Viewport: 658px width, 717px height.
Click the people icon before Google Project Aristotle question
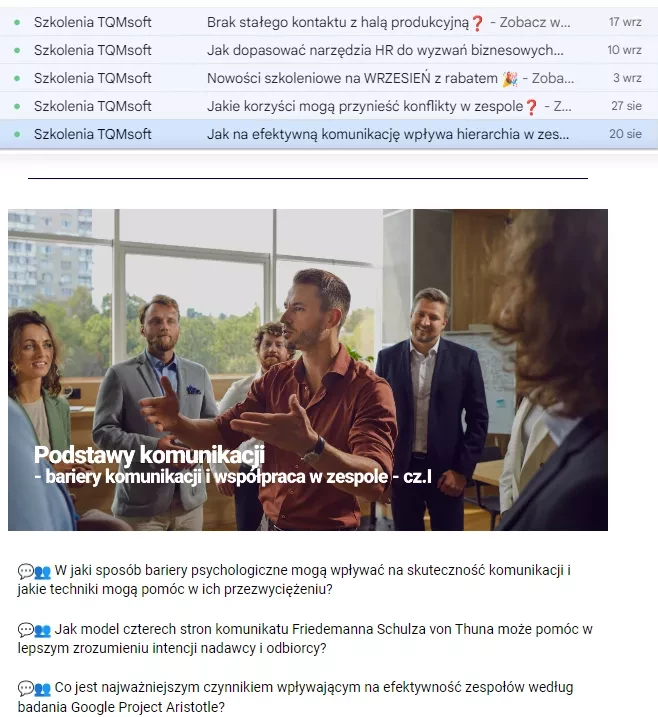coord(43,688)
